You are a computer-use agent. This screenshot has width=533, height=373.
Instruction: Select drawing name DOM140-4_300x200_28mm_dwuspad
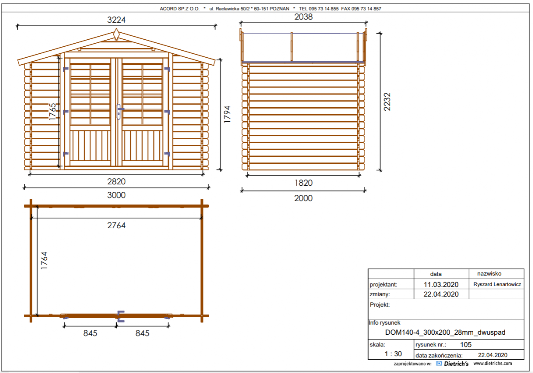pyautogui.click(x=445, y=333)
